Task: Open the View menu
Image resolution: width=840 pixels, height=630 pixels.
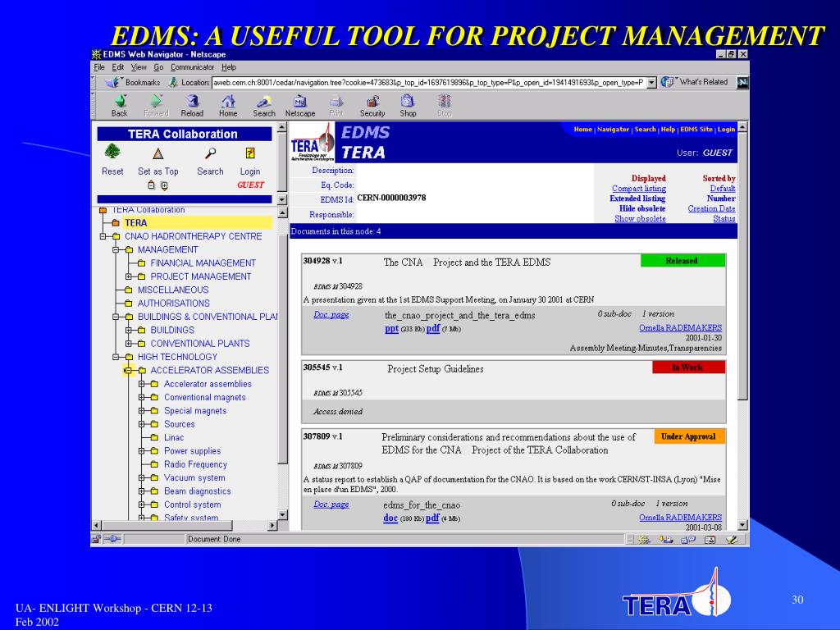Action: (x=139, y=67)
